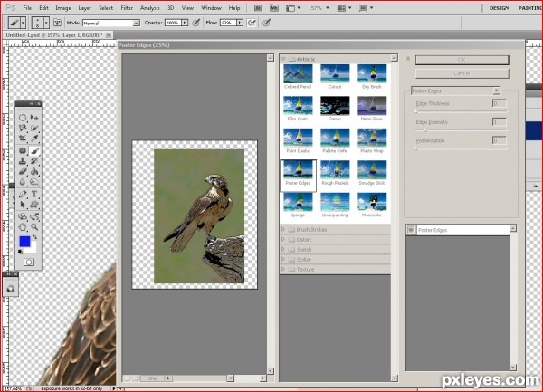Select the Paint Bucket tool
The height and width of the screenshot is (392, 543).
[x=34, y=171]
